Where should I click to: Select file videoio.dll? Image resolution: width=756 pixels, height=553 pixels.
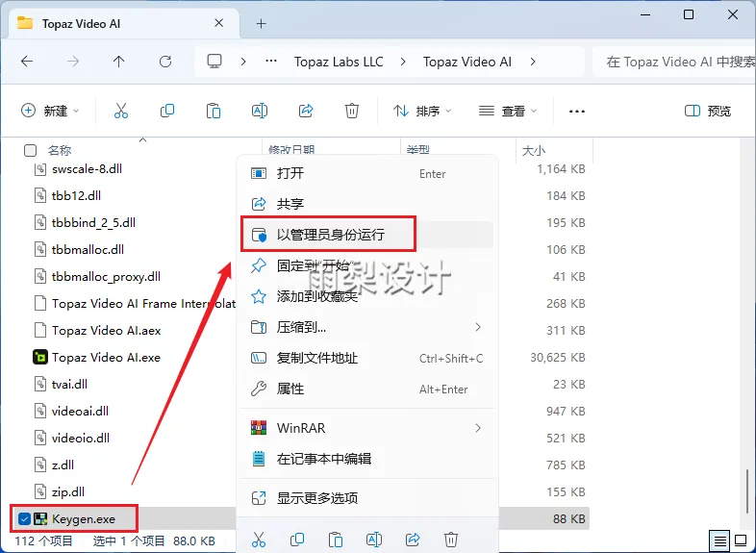(x=81, y=439)
